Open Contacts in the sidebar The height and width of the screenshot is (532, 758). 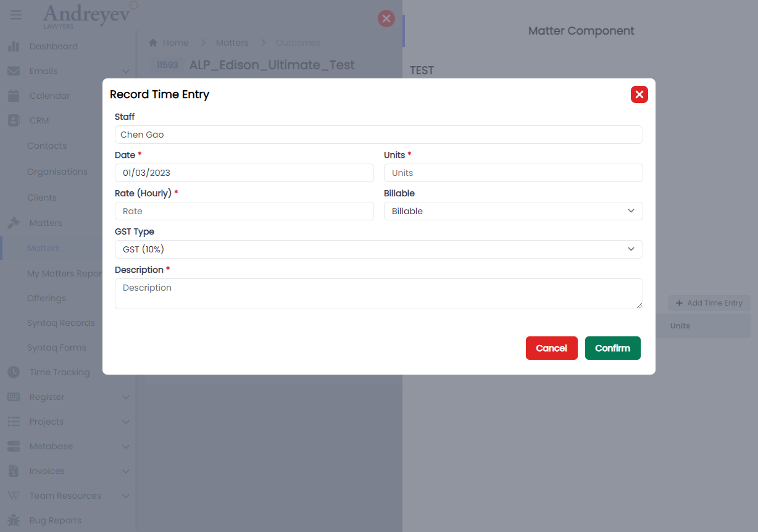coord(47,146)
